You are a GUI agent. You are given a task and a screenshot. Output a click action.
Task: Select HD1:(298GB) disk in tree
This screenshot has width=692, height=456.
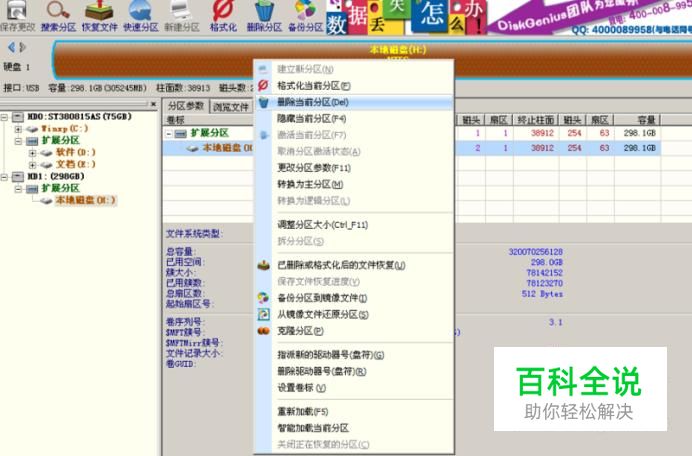56,176
